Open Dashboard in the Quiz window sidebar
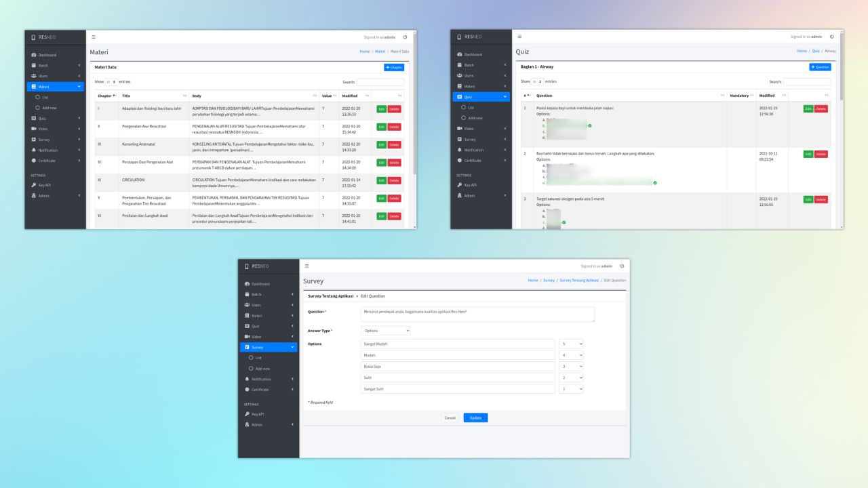This screenshot has width=868, height=488. coord(473,54)
